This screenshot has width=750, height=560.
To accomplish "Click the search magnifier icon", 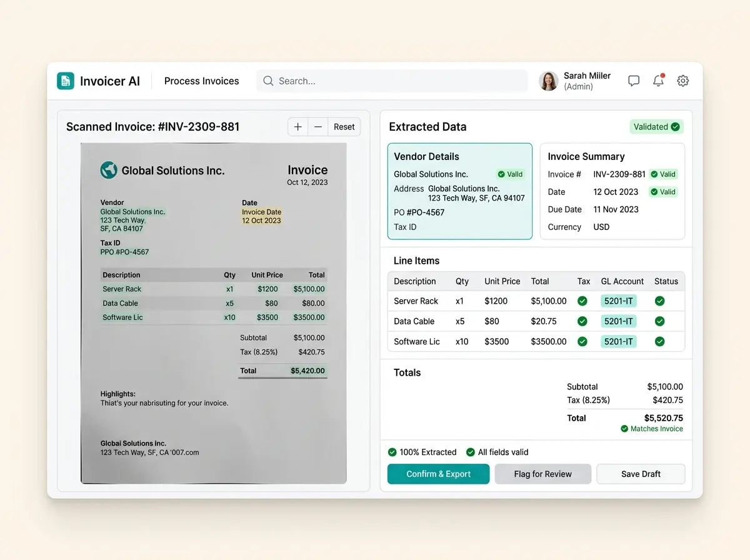I will click(268, 81).
